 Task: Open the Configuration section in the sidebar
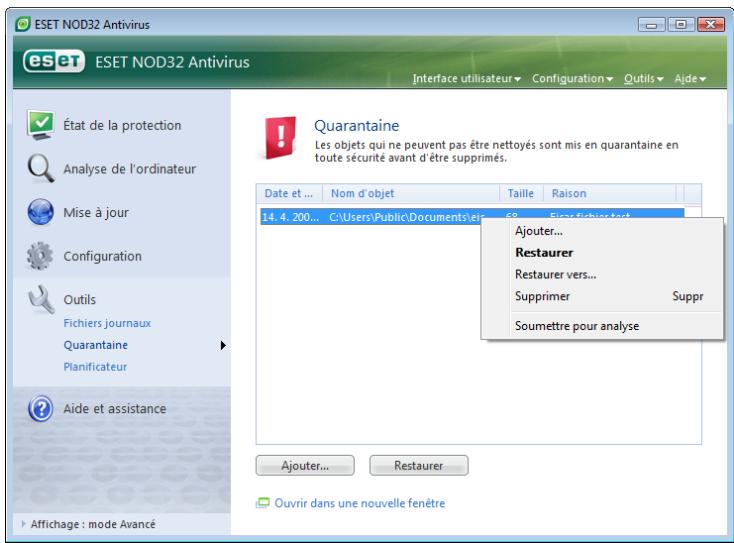[x=103, y=256]
